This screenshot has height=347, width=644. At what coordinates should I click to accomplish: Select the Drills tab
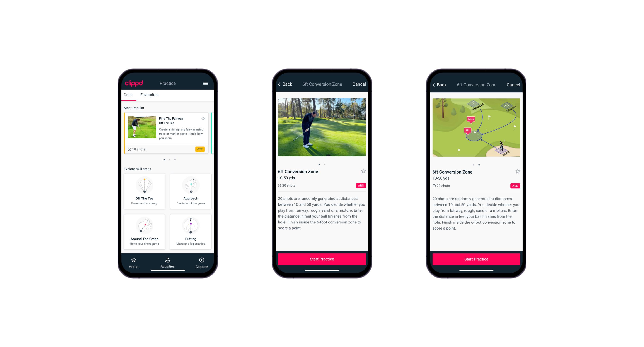(x=128, y=95)
